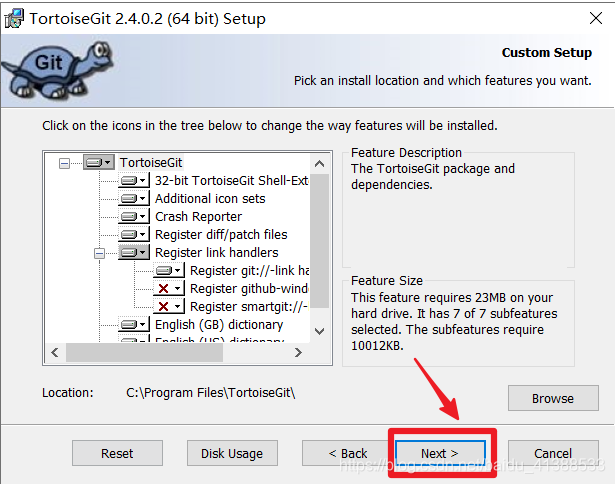615x484 pixels.
Task: Go back with the < Back button
Action: [348, 453]
